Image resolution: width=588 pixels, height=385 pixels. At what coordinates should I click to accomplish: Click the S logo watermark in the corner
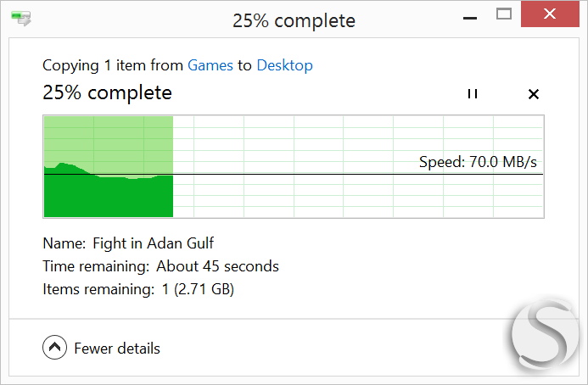tap(543, 337)
